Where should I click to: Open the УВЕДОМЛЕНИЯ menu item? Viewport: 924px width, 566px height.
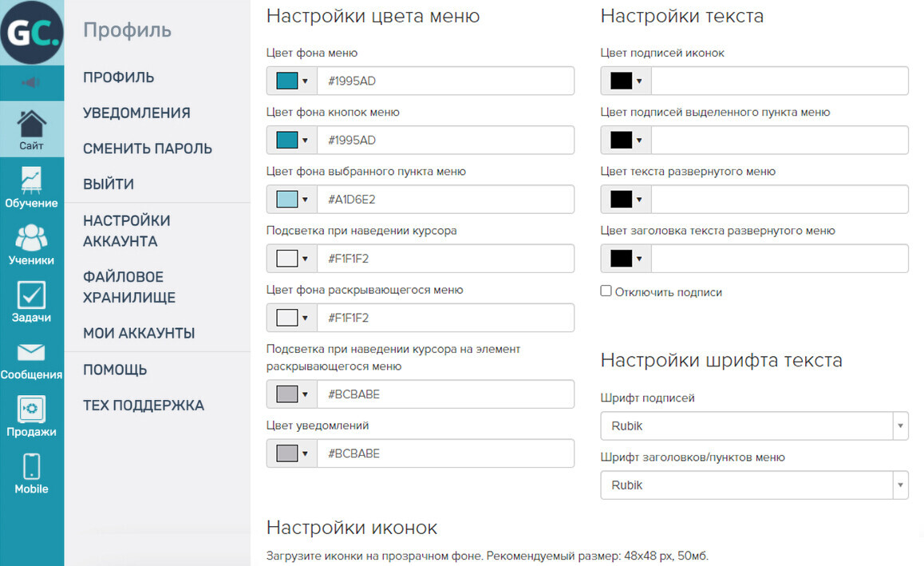click(x=136, y=113)
